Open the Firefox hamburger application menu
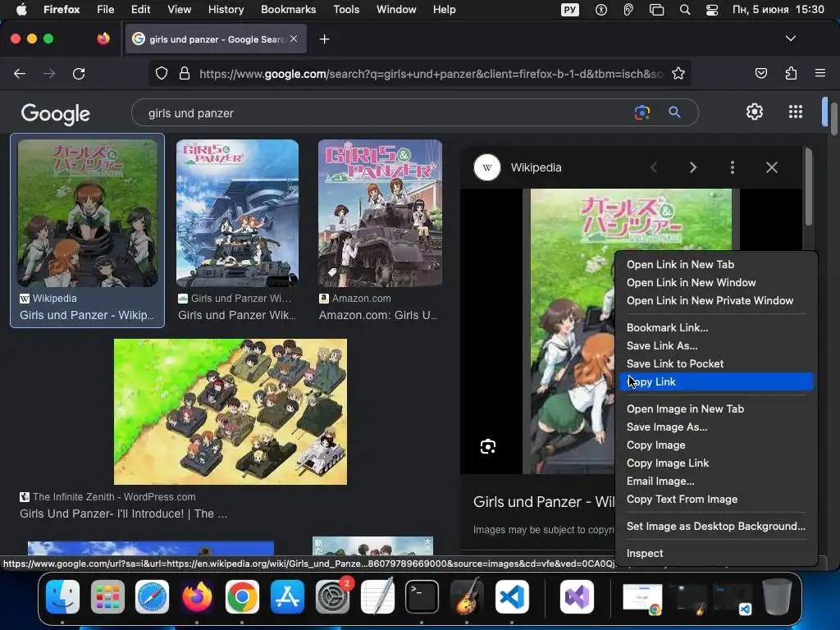The image size is (840, 630). pyautogui.click(x=820, y=73)
